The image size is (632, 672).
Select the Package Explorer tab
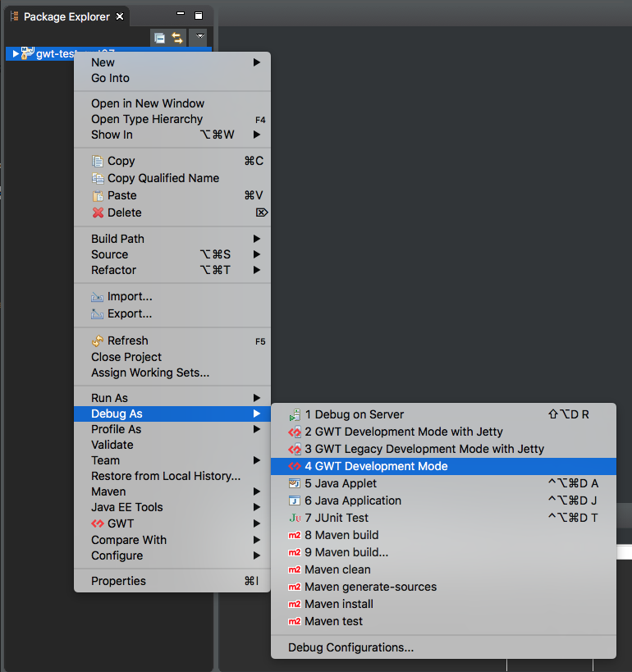click(66, 16)
